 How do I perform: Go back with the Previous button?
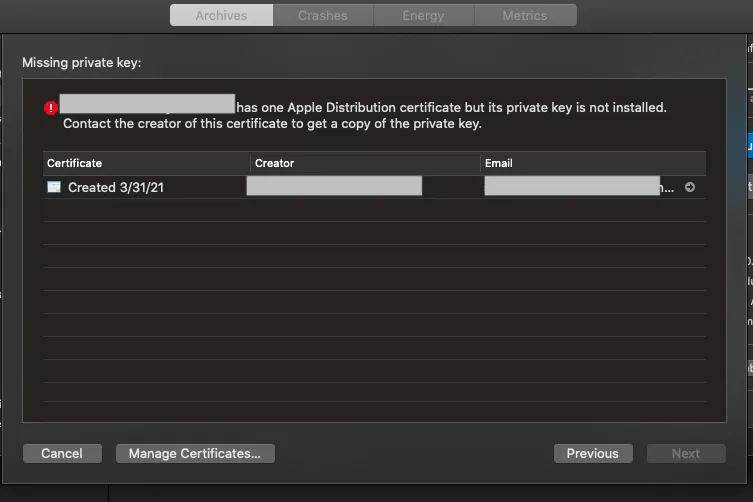pos(592,453)
